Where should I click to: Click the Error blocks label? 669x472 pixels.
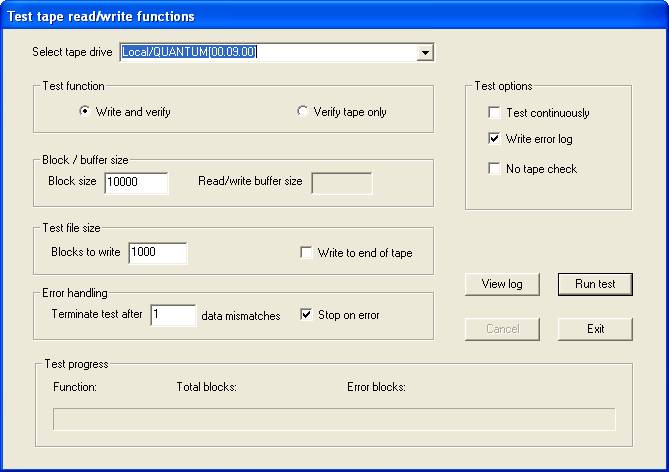[x=376, y=387]
